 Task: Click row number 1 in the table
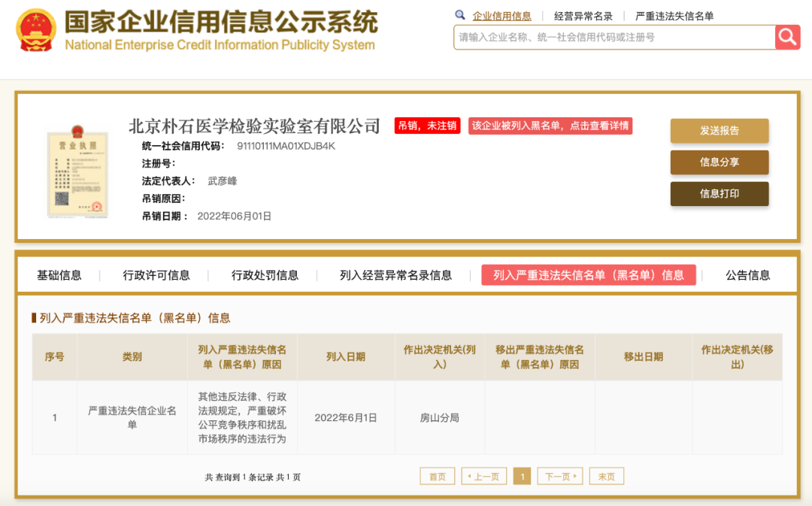point(54,417)
